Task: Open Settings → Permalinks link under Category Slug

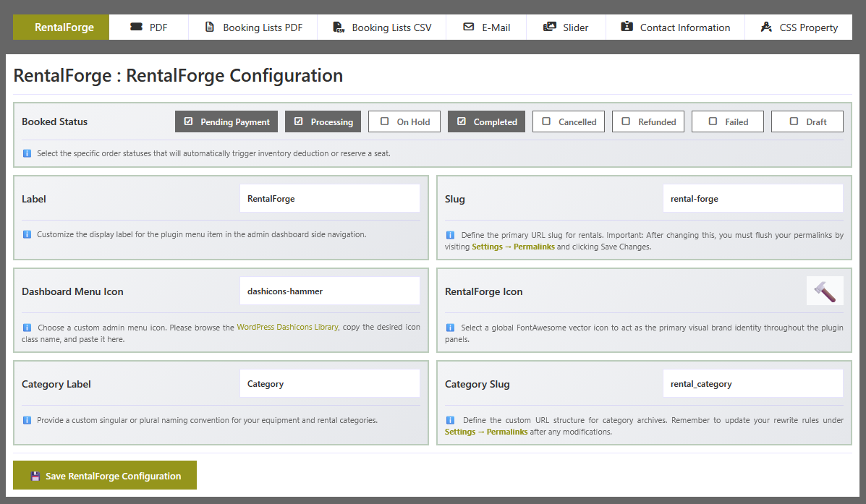Action: [486, 432]
